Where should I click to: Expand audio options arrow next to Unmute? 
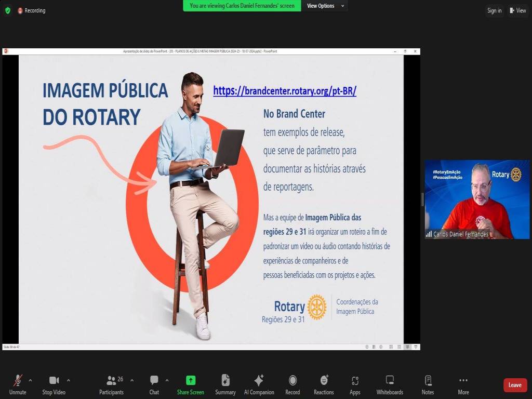(x=30, y=380)
